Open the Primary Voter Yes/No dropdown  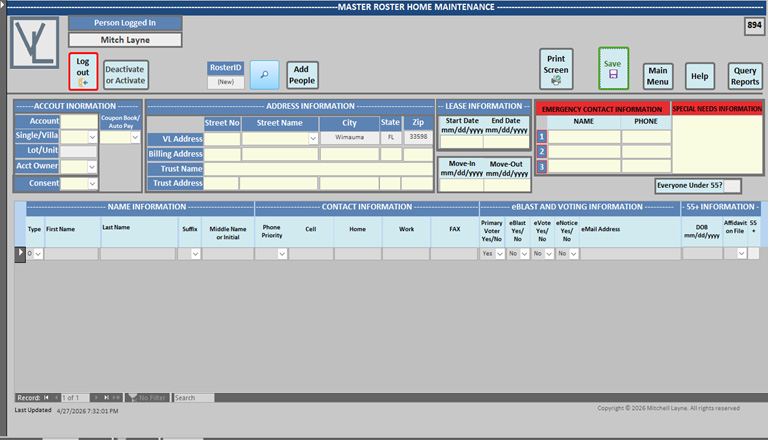500,254
